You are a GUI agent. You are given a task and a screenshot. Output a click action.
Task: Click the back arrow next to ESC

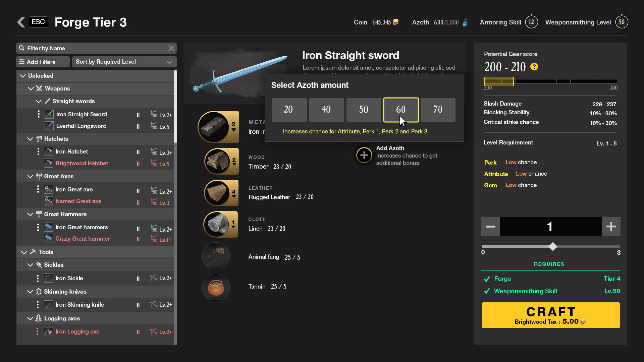coord(21,22)
